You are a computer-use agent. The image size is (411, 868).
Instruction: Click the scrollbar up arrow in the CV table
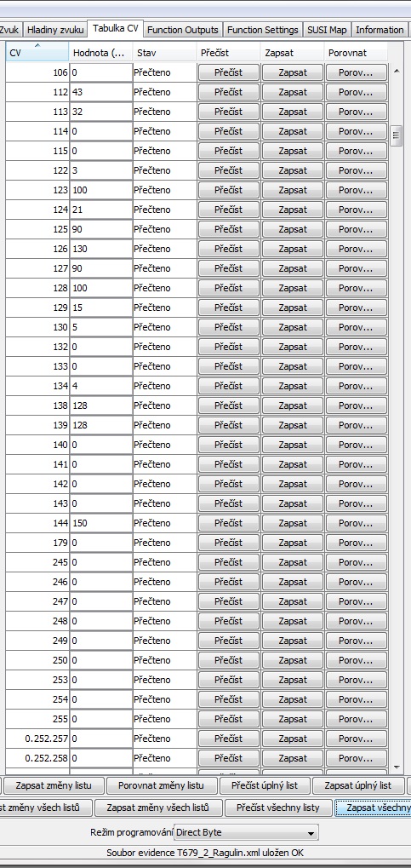(x=396, y=71)
